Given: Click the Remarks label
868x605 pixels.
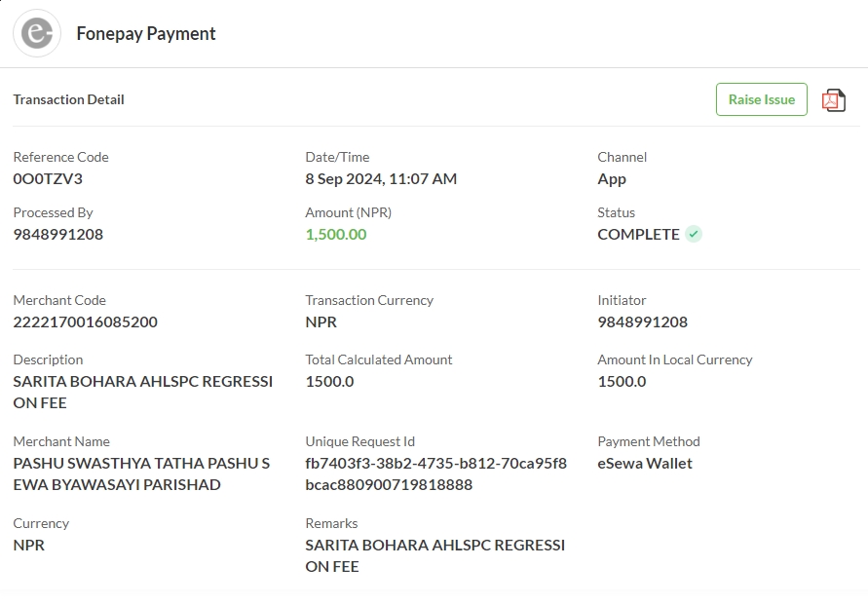Looking at the screenshot, I should [331, 523].
